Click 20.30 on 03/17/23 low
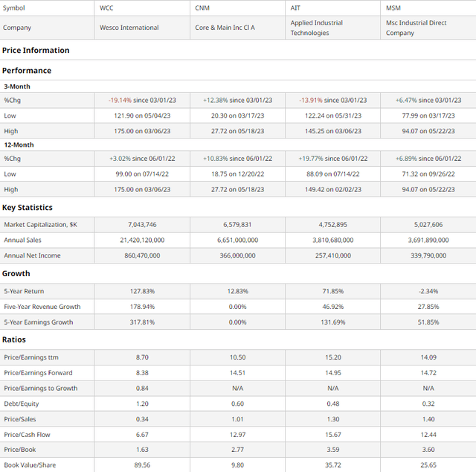Image resolution: width=476 pixels, height=472 pixels. point(238,116)
